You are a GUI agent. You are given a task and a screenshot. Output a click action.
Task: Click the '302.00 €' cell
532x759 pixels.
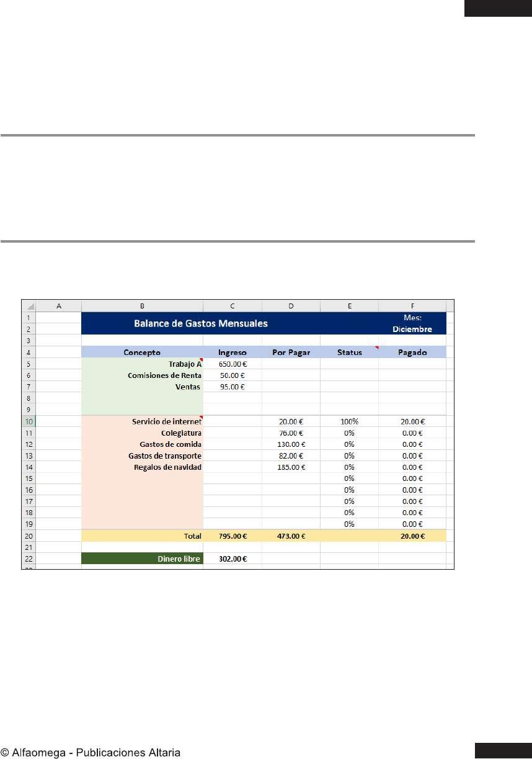click(x=233, y=559)
